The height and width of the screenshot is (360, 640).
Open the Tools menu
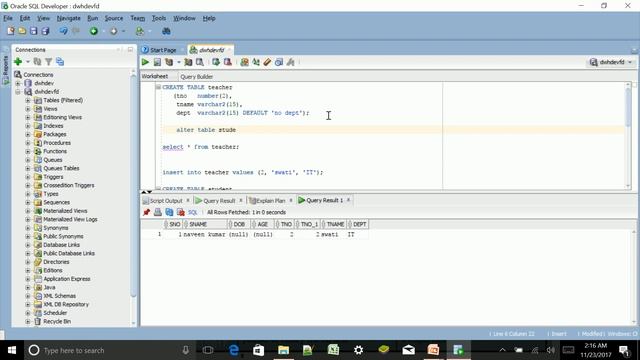[x=159, y=18]
